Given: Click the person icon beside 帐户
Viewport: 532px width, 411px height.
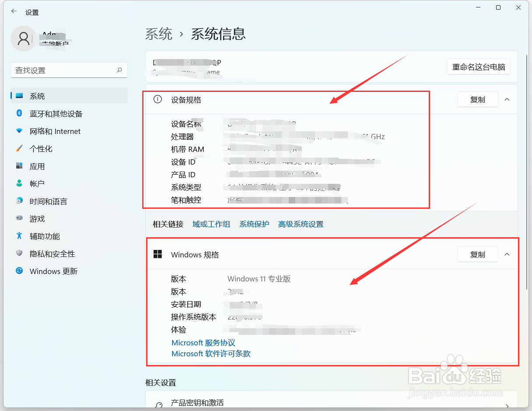Looking at the screenshot, I should point(19,183).
